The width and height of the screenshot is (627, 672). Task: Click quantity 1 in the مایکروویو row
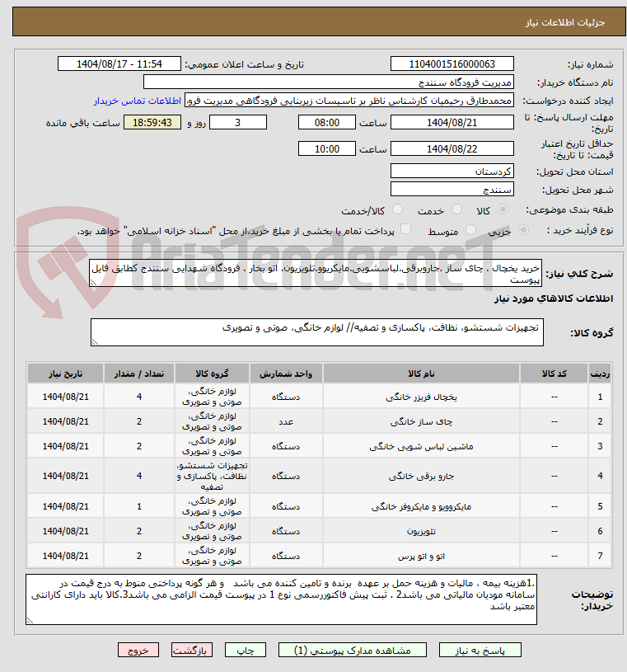coord(139,506)
